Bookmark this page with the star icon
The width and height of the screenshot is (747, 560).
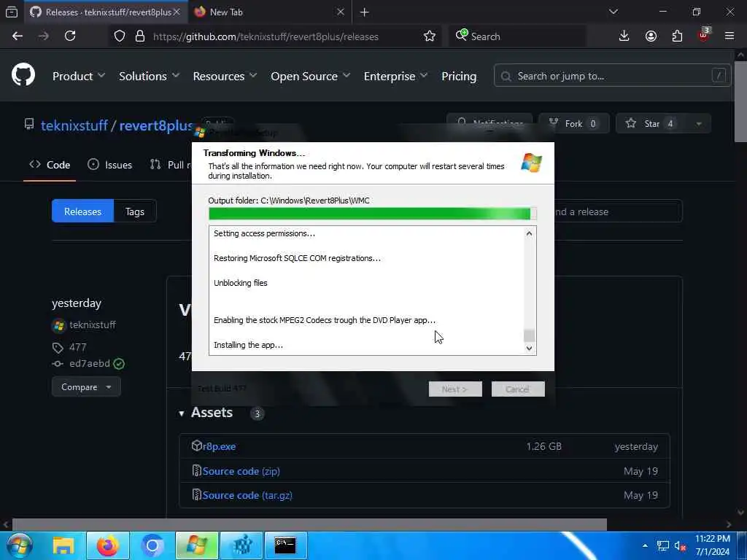coord(429,36)
